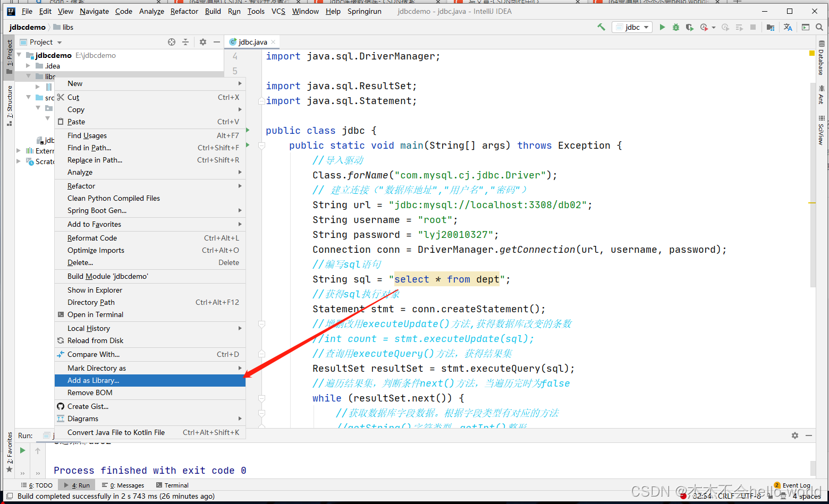Viewport: 829px width, 504px height.
Task: Open the Terminal tool window
Action: coord(173,485)
